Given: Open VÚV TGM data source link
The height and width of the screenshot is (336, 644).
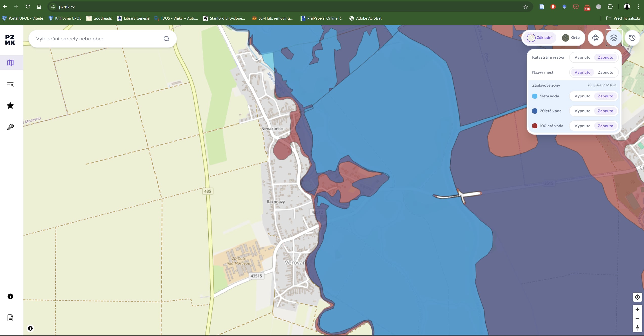Looking at the screenshot, I should point(609,85).
